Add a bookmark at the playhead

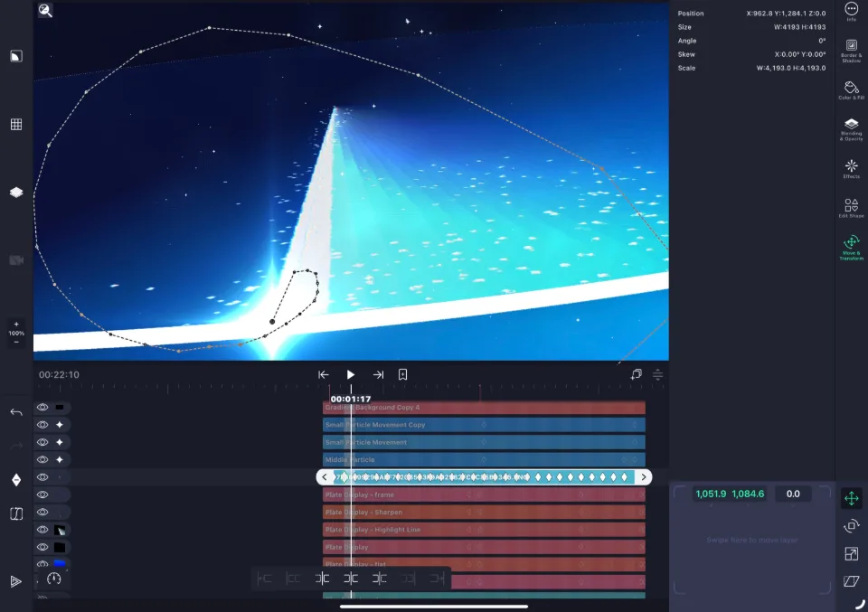coord(403,374)
